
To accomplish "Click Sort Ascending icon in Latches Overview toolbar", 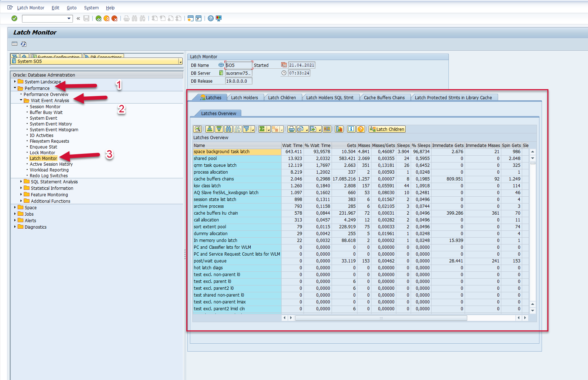I will coord(210,129).
